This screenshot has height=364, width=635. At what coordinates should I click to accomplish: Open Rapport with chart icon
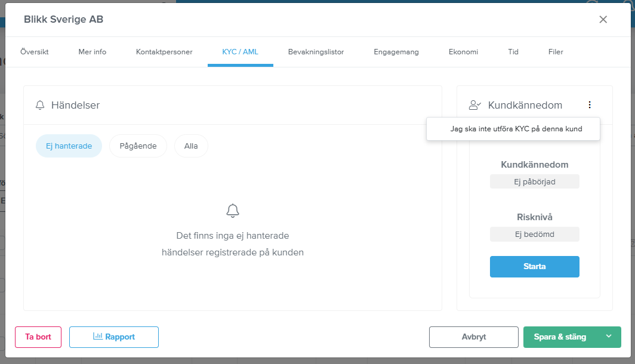pyautogui.click(x=114, y=337)
